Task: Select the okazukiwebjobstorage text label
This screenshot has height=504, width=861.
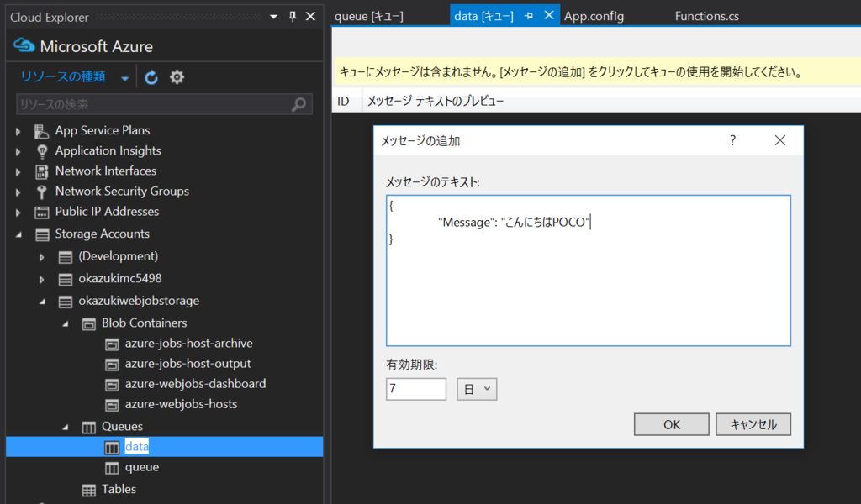Action: click(x=139, y=301)
